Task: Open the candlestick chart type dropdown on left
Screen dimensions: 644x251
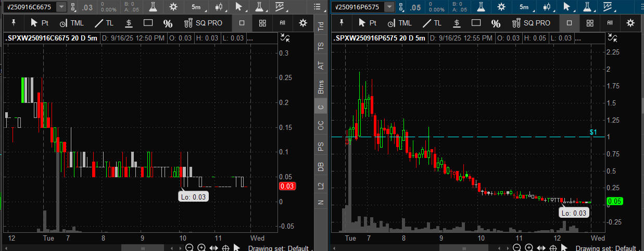Action: tap(220, 7)
